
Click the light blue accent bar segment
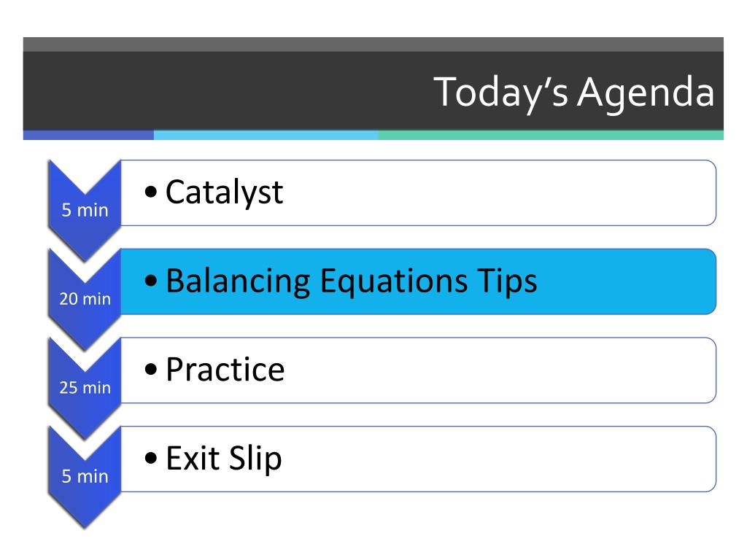click(x=266, y=135)
